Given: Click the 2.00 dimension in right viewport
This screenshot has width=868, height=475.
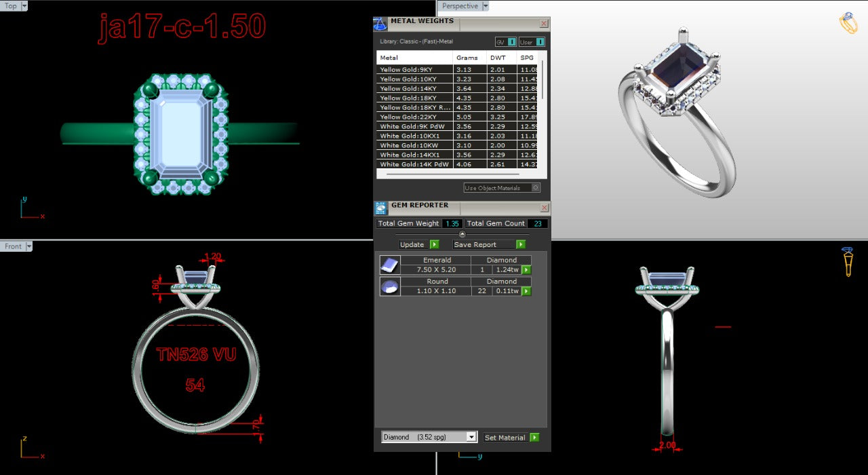Looking at the screenshot, I should click(667, 446).
